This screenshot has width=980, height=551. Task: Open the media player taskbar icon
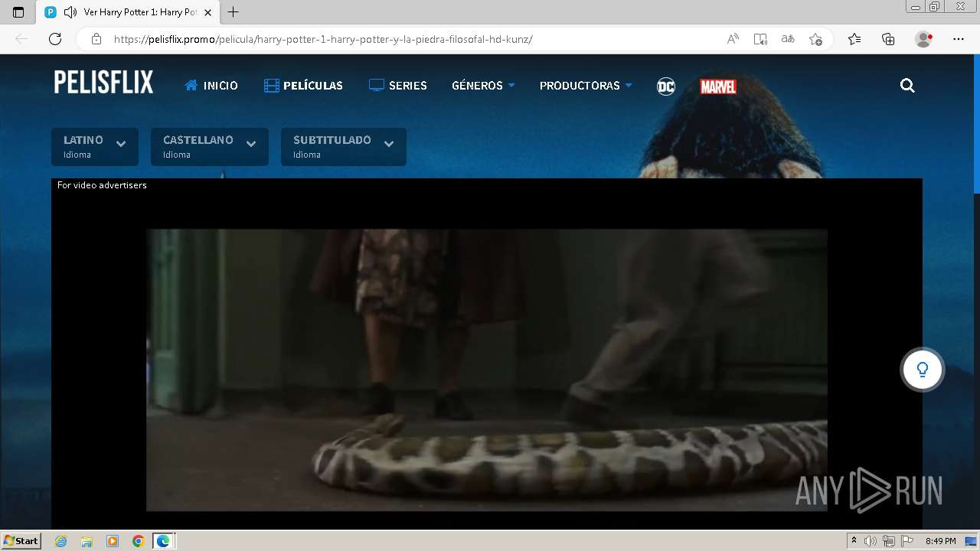(x=113, y=541)
